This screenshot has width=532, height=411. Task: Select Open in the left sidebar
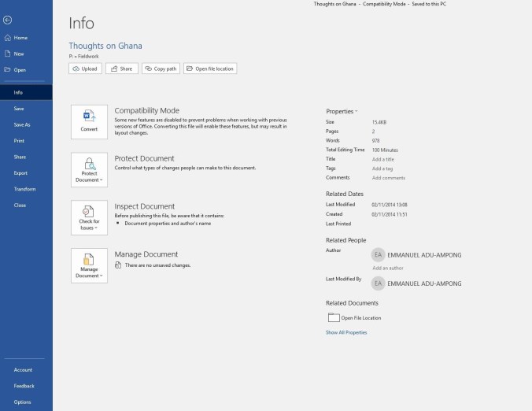[x=20, y=70]
